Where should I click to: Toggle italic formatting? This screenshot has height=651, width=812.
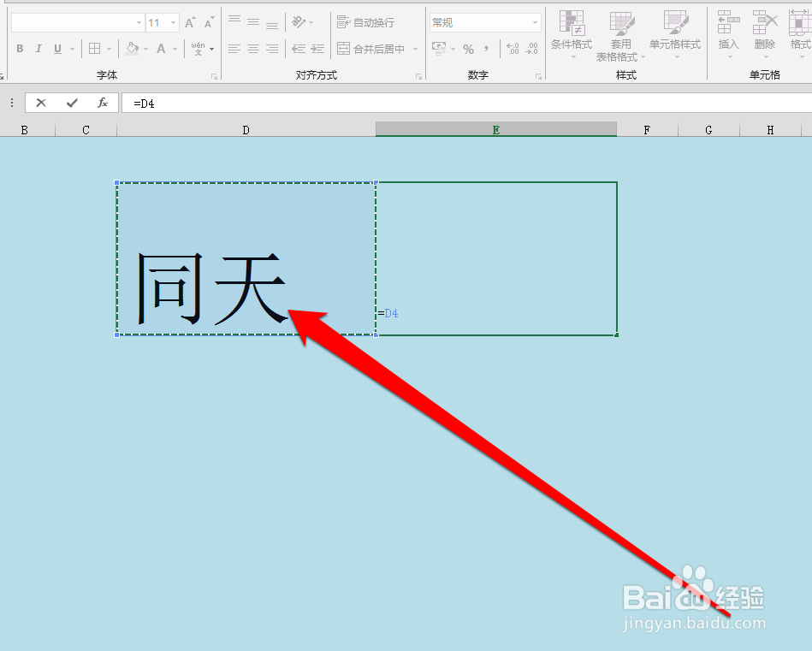coord(39,49)
